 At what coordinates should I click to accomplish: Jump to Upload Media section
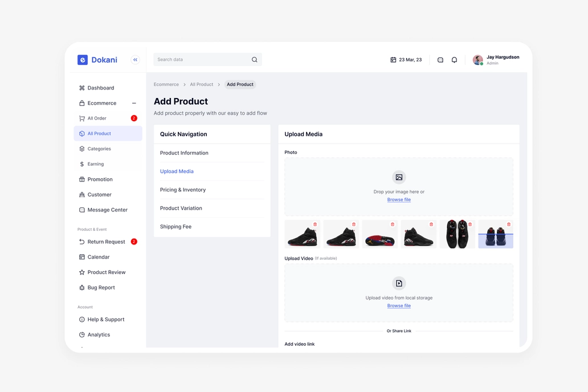(x=177, y=171)
